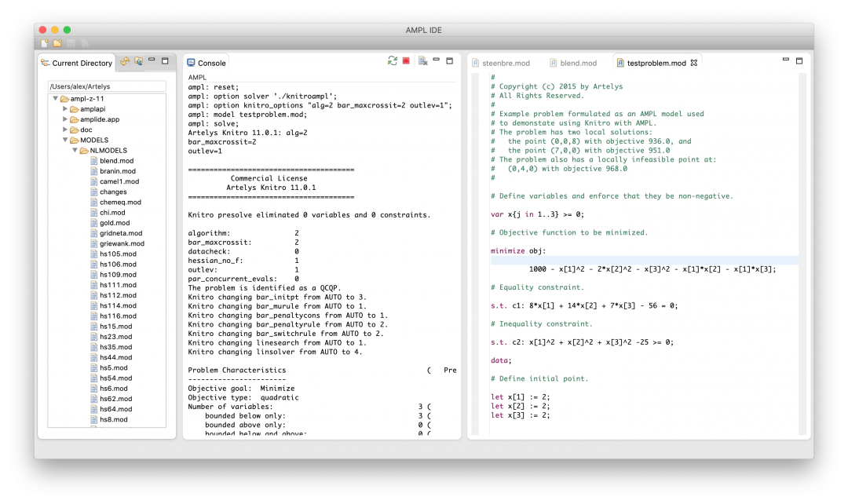Collapse the ampl-z-11 folder
Viewport: 848px width, 504px height.
click(56, 99)
